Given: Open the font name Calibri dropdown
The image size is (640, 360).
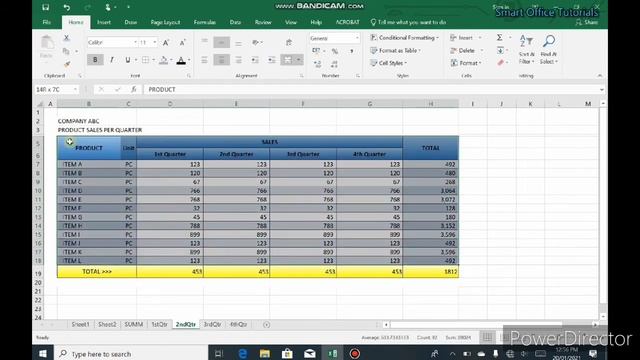Looking at the screenshot, I should pyautogui.click(x=135, y=42).
